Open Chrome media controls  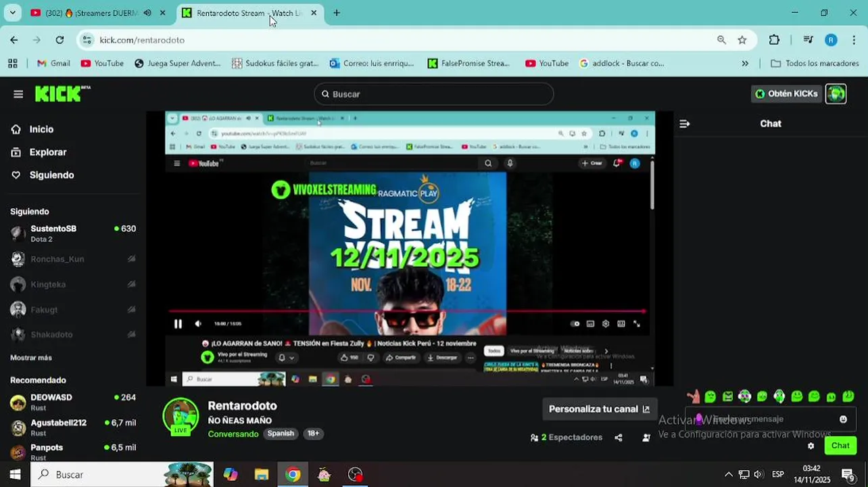click(x=808, y=40)
